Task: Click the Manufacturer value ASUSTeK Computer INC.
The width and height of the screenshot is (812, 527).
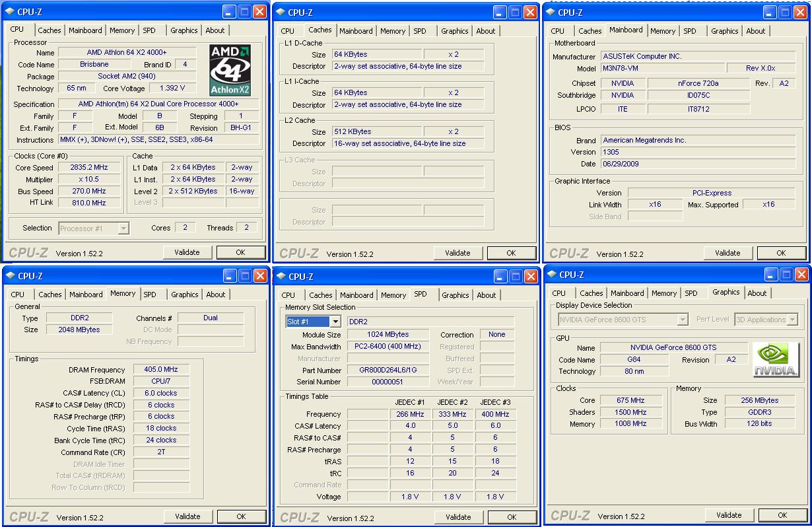Action: 699,57
